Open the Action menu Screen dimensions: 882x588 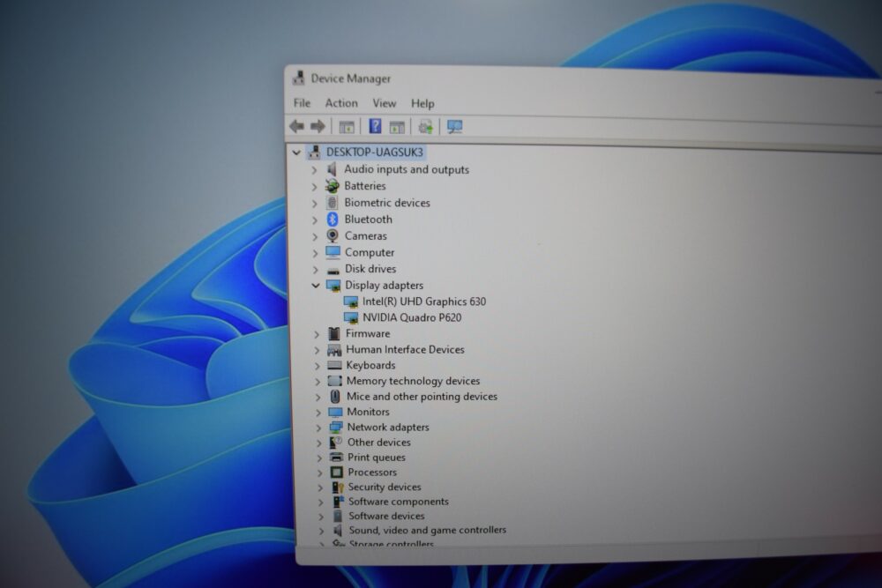pos(341,103)
